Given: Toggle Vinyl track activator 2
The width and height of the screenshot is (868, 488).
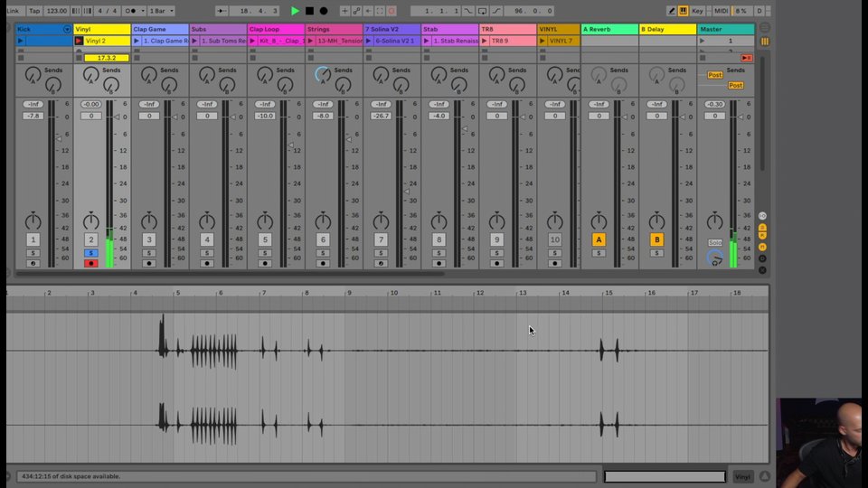Looking at the screenshot, I should (x=90, y=239).
